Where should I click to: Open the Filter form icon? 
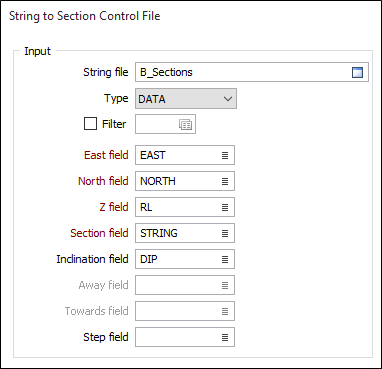(185, 125)
